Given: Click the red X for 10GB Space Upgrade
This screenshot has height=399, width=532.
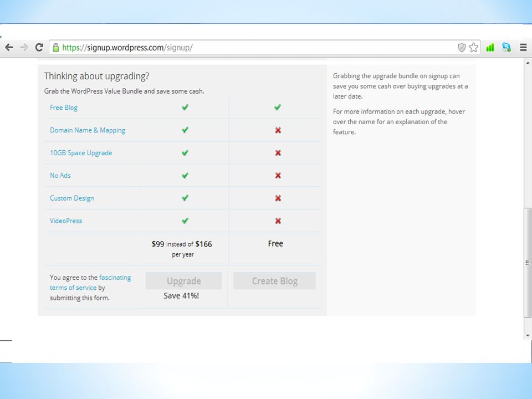Looking at the screenshot, I should (x=278, y=153).
